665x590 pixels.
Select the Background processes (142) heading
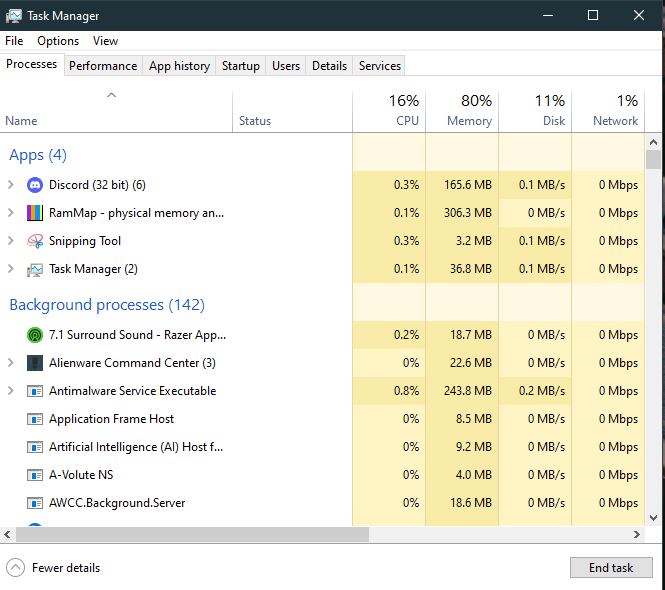point(107,305)
